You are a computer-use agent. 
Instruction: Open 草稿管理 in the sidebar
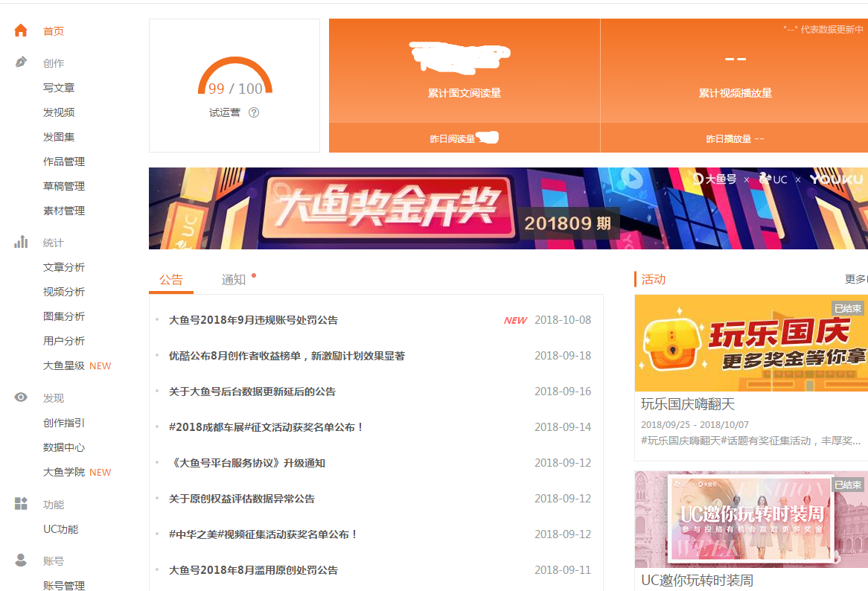pyautogui.click(x=64, y=187)
